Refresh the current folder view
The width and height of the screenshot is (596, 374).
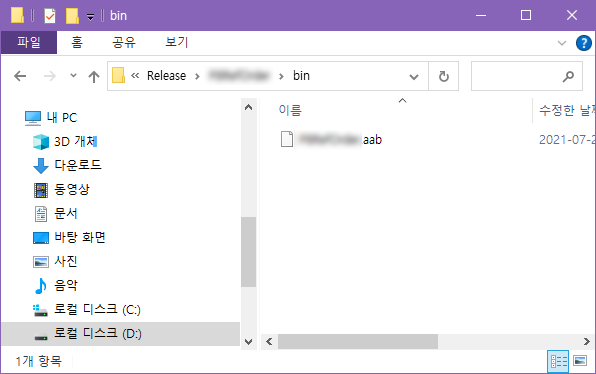(444, 76)
